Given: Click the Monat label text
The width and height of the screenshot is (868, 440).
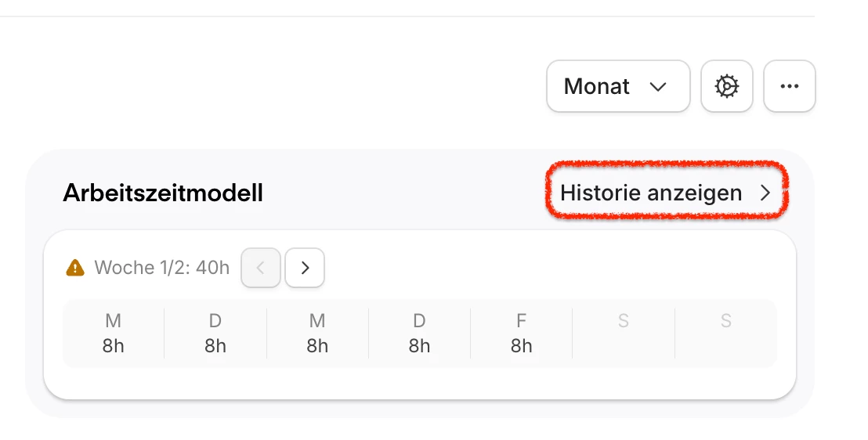Looking at the screenshot, I should tap(596, 86).
